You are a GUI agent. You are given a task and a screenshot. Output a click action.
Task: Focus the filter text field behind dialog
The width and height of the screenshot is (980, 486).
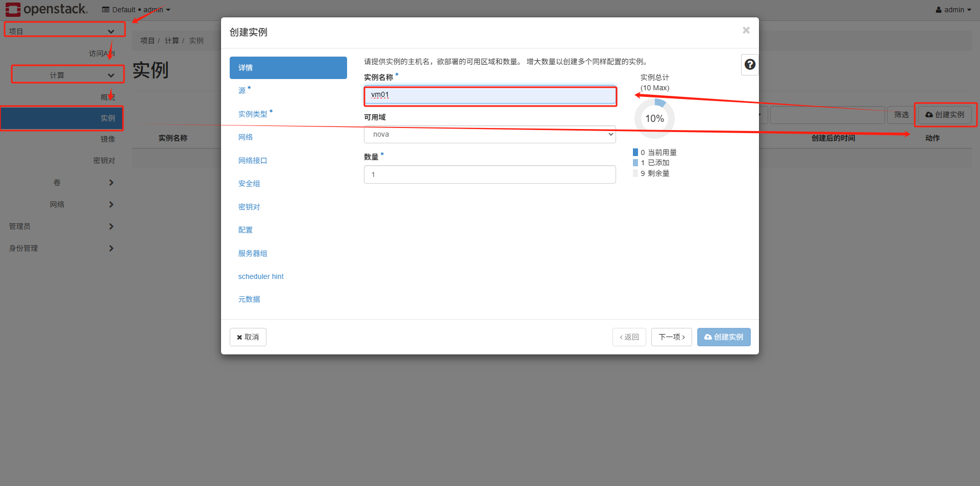pos(827,115)
